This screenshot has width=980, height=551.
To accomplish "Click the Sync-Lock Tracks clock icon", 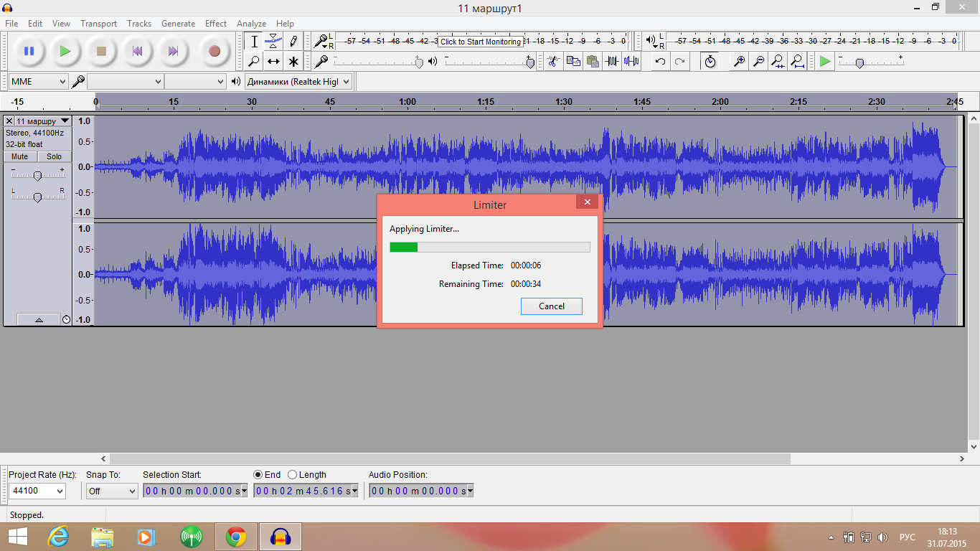I will (x=710, y=61).
